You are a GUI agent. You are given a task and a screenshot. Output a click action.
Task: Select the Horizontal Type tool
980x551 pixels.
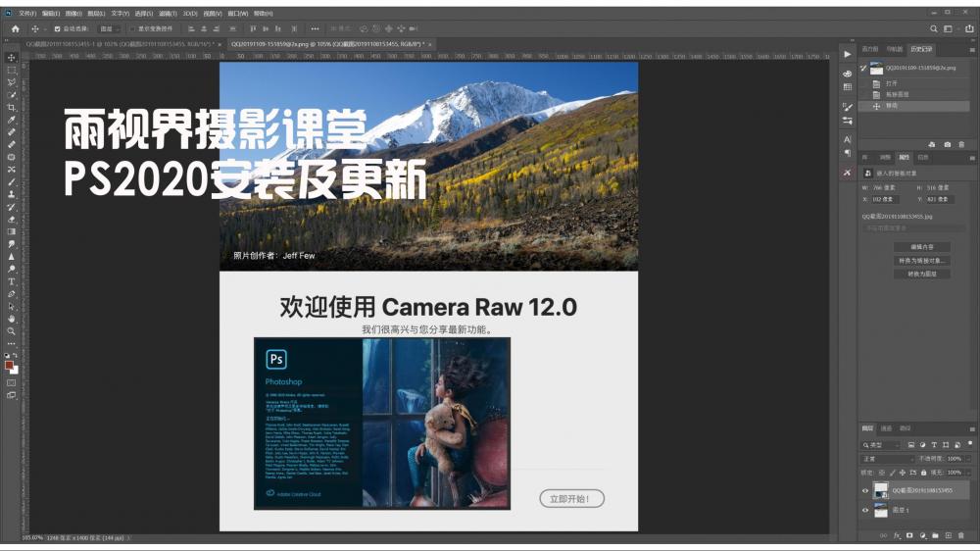click(x=11, y=281)
